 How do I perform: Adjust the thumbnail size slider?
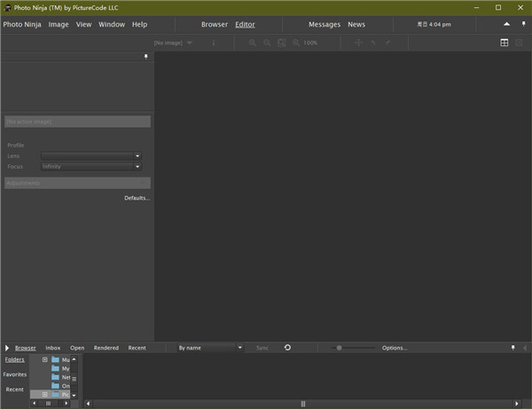coord(339,348)
